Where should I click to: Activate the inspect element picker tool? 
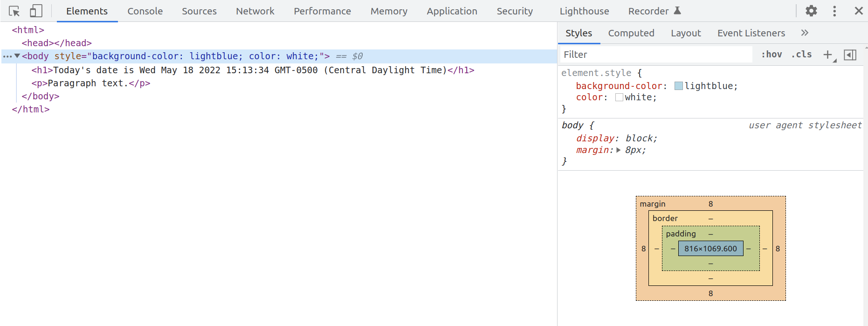(x=14, y=11)
